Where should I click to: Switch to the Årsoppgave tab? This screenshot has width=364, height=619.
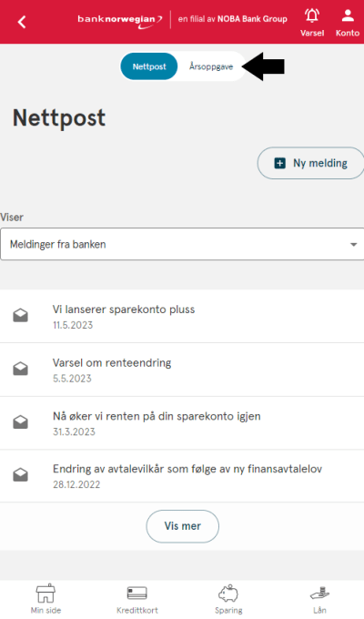point(211,66)
